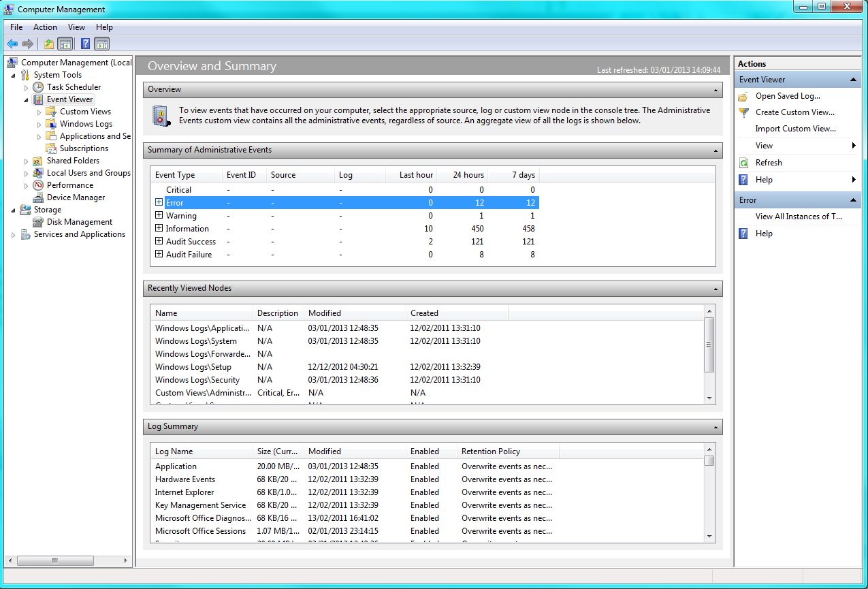Select the Key Management Service log row

pyautogui.click(x=428, y=505)
